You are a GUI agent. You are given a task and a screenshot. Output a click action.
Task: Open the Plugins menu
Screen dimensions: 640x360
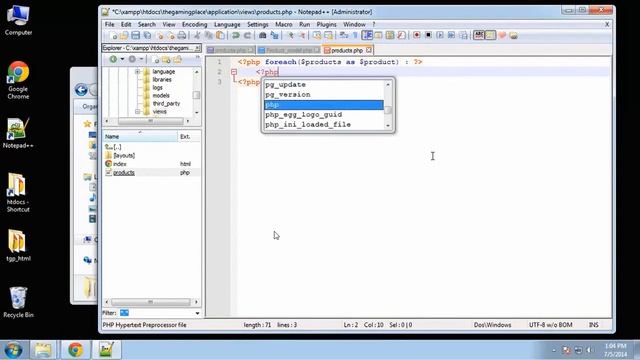(x=326, y=24)
